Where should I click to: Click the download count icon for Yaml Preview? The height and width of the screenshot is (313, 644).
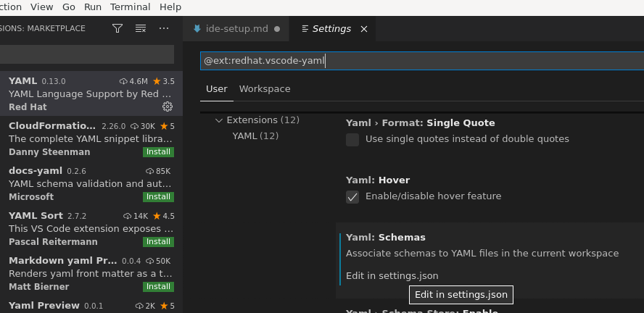pos(139,306)
